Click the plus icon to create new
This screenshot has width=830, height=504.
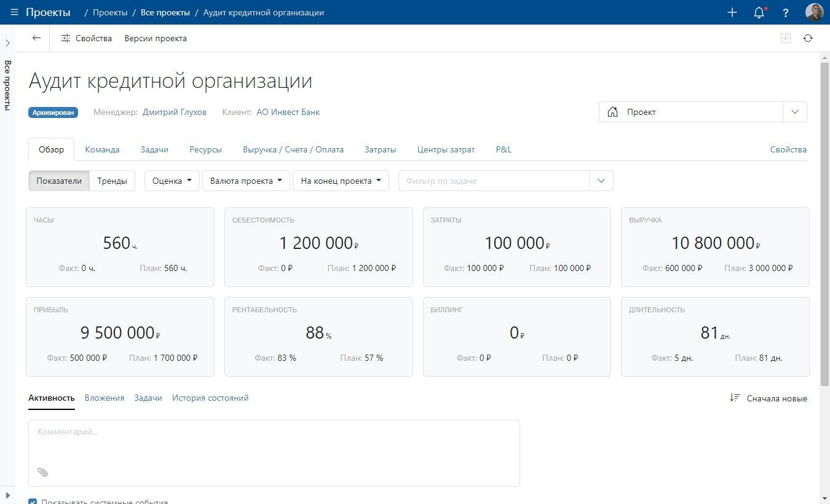[732, 12]
